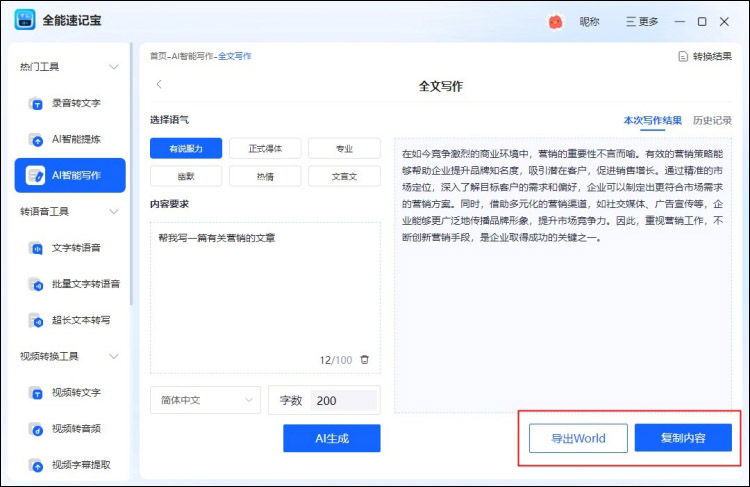750x487 pixels.
Task: Open AI智能提炼 tool icon
Action: tap(36, 139)
